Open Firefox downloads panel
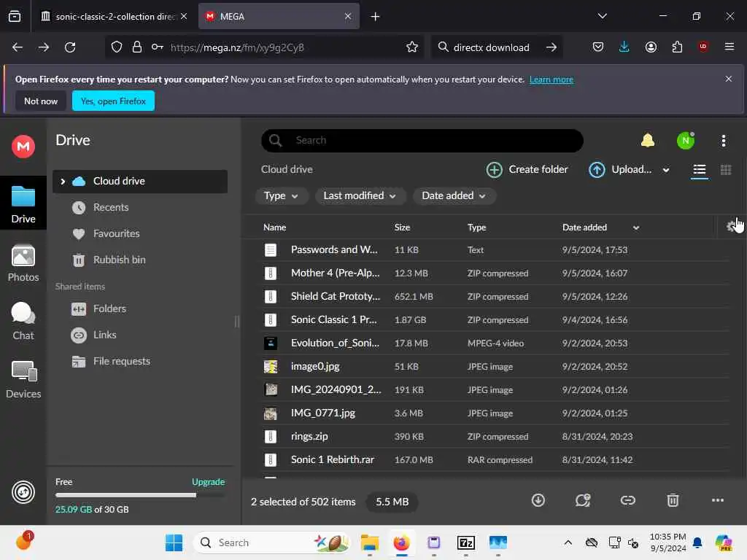Image resolution: width=747 pixels, height=560 pixels. (624, 47)
